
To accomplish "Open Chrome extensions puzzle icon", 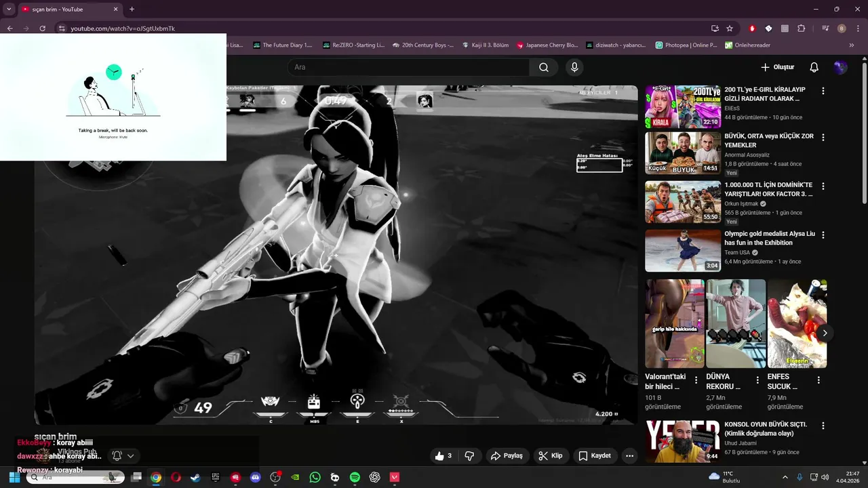I will (x=801, y=28).
